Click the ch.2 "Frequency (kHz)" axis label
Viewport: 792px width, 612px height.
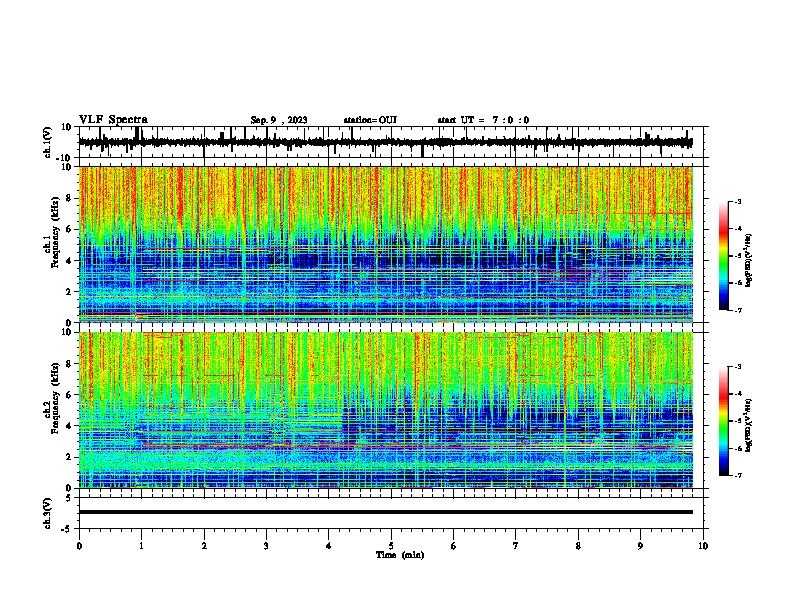pos(56,398)
